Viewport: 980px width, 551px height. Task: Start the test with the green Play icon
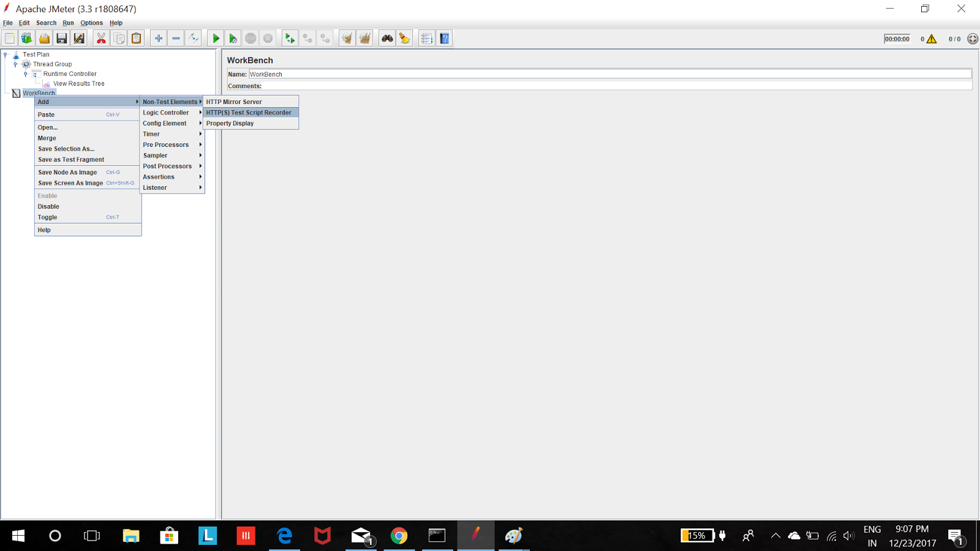pos(215,38)
